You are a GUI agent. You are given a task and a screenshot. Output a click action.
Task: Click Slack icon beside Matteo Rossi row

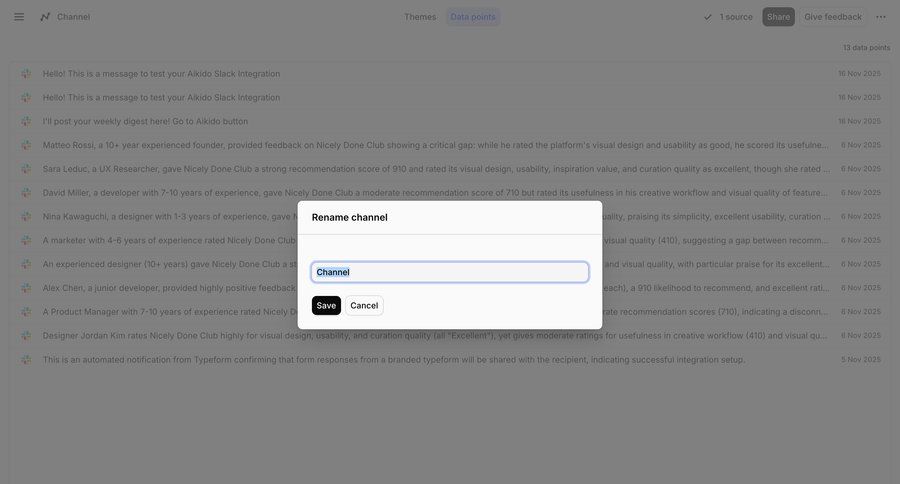coord(26,145)
